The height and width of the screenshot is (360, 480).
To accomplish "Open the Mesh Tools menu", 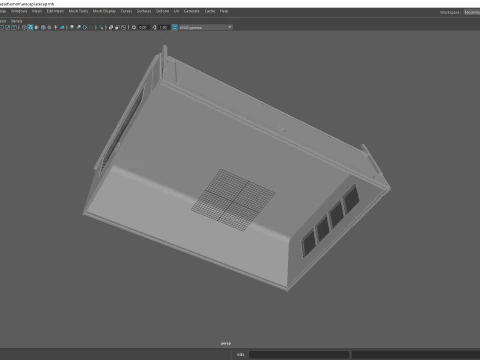I will pyautogui.click(x=78, y=11).
